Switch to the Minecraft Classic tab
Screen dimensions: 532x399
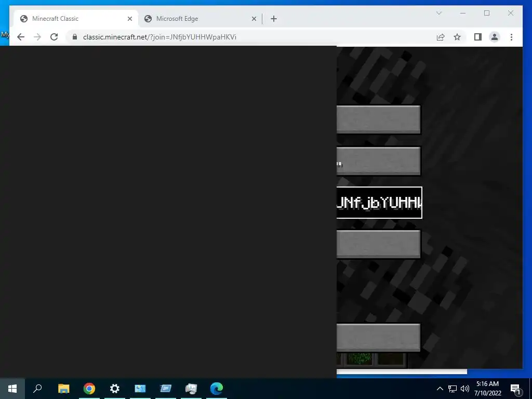76,19
